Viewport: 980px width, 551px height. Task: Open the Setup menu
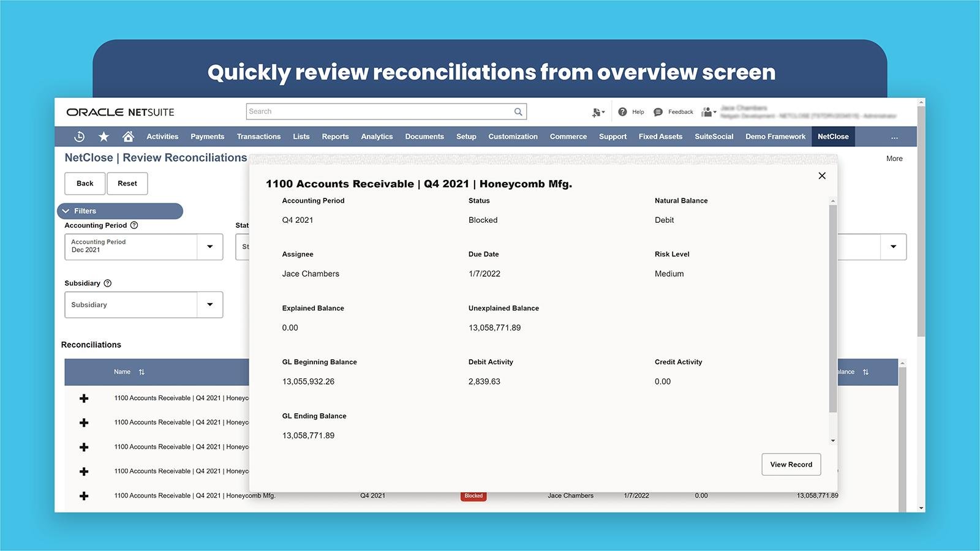point(466,137)
